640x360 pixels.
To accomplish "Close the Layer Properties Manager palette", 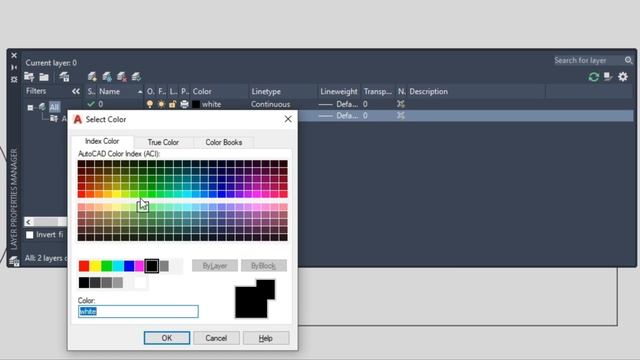I will click(14, 56).
